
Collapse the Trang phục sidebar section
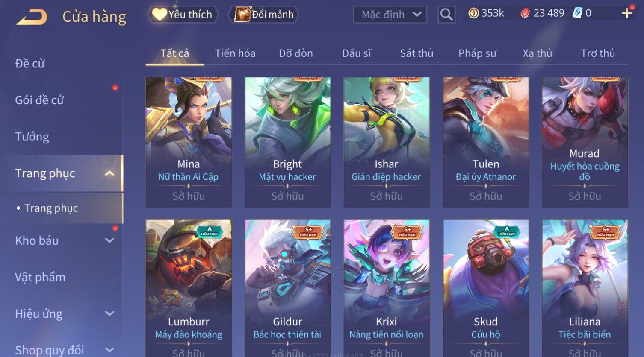pyautogui.click(x=109, y=173)
